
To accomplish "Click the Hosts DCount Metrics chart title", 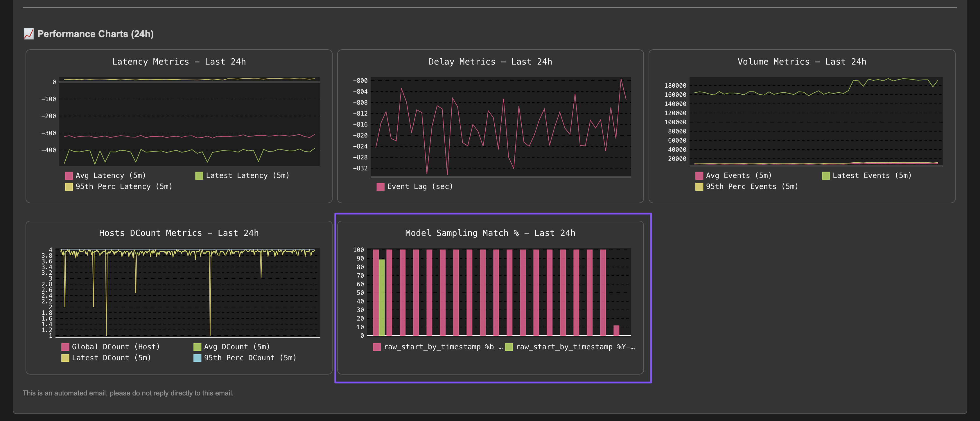I will coord(179,233).
